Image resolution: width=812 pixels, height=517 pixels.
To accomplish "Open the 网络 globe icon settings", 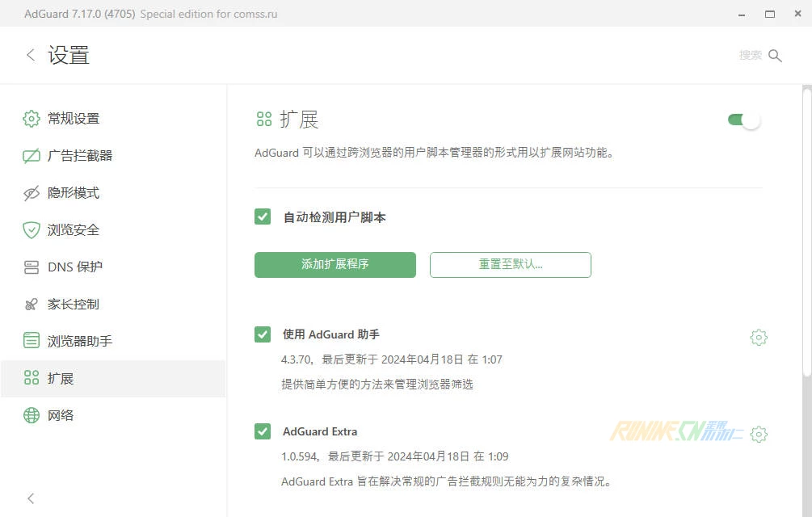I will point(32,415).
